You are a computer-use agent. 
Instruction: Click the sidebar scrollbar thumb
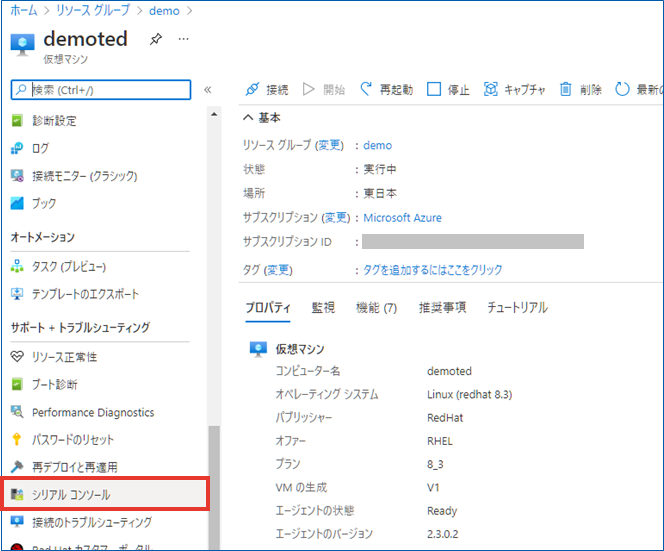[x=214, y=487]
